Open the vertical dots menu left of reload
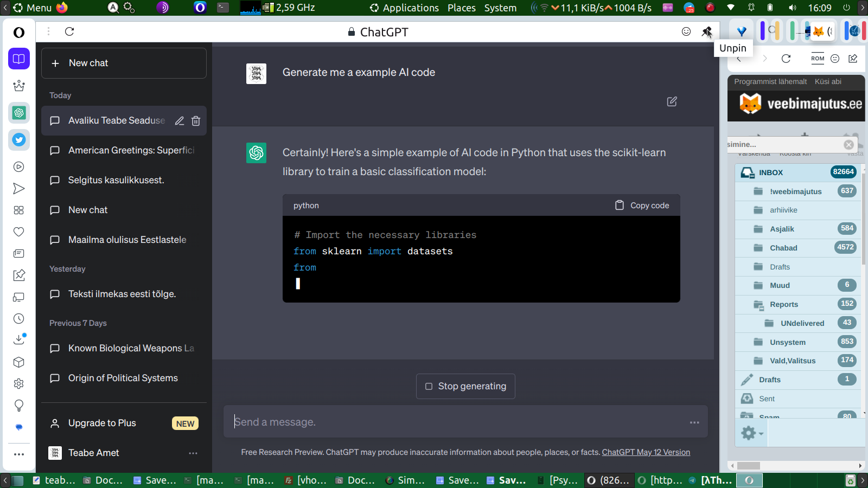Screen dimensions: 868x488 click(x=48, y=31)
